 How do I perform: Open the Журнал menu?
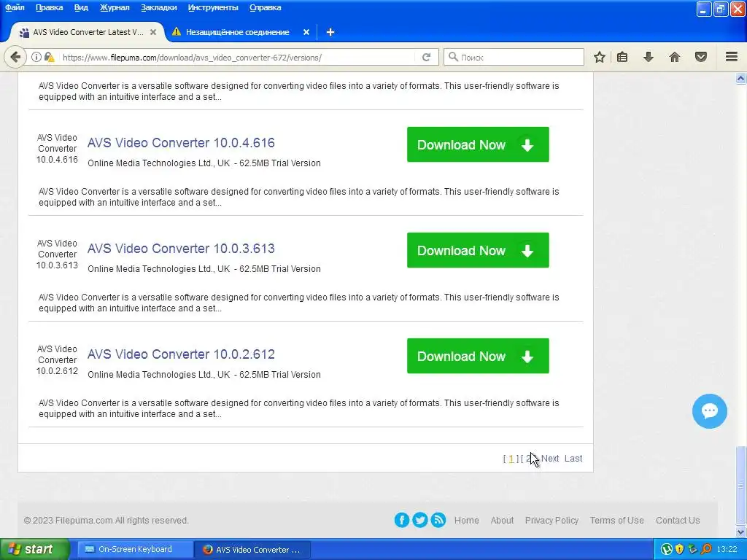click(115, 7)
